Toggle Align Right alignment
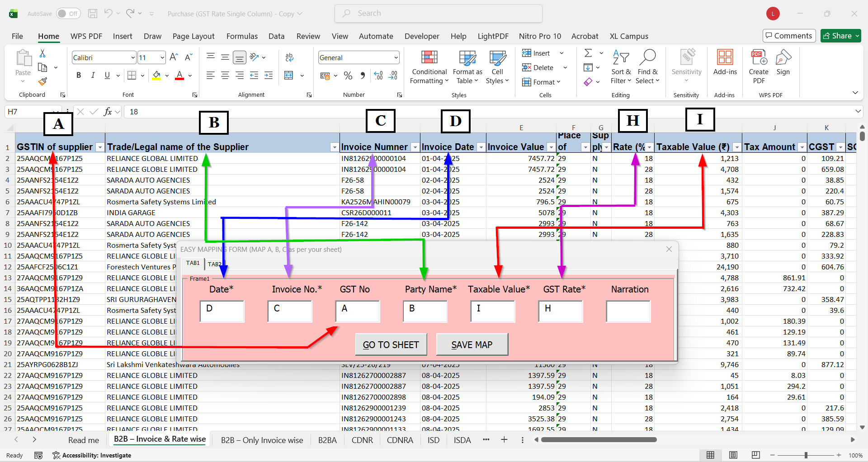The image size is (868, 462). click(x=240, y=75)
